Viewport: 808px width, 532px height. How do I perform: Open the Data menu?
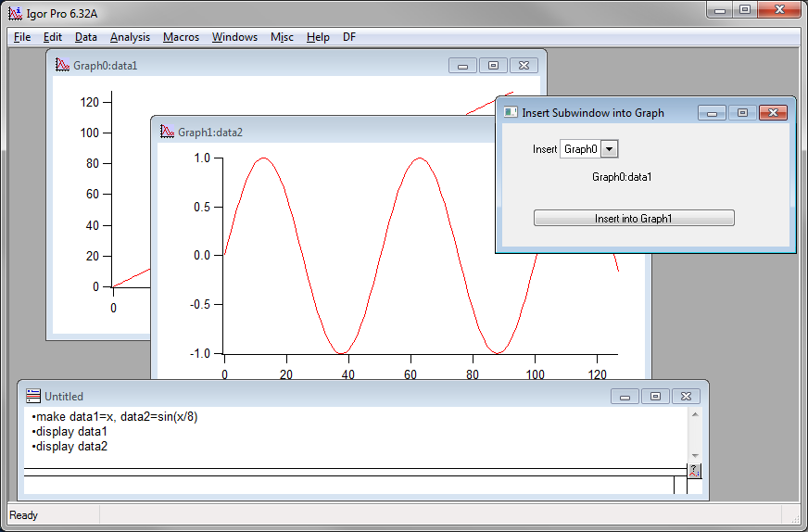click(85, 37)
